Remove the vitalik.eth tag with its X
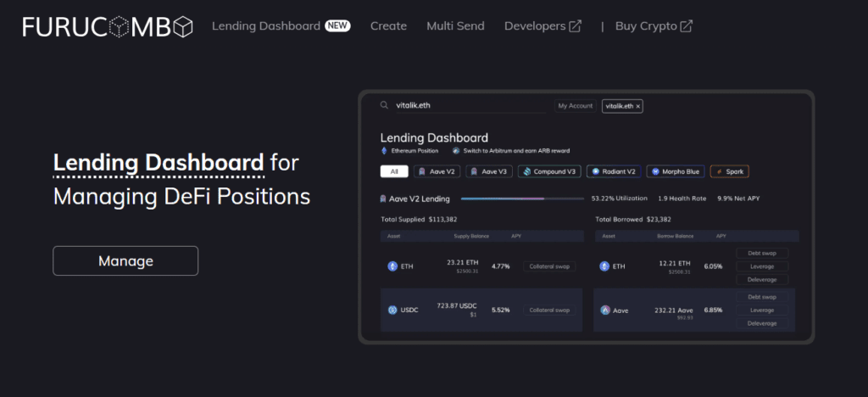Image resolution: width=868 pixels, height=397 pixels. click(x=638, y=106)
